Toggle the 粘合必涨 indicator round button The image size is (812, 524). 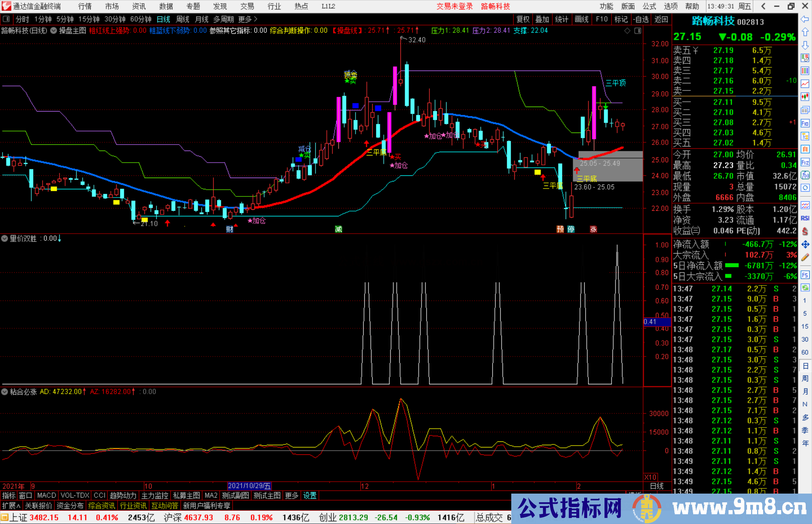pyautogui.click(x=5, y=392)
